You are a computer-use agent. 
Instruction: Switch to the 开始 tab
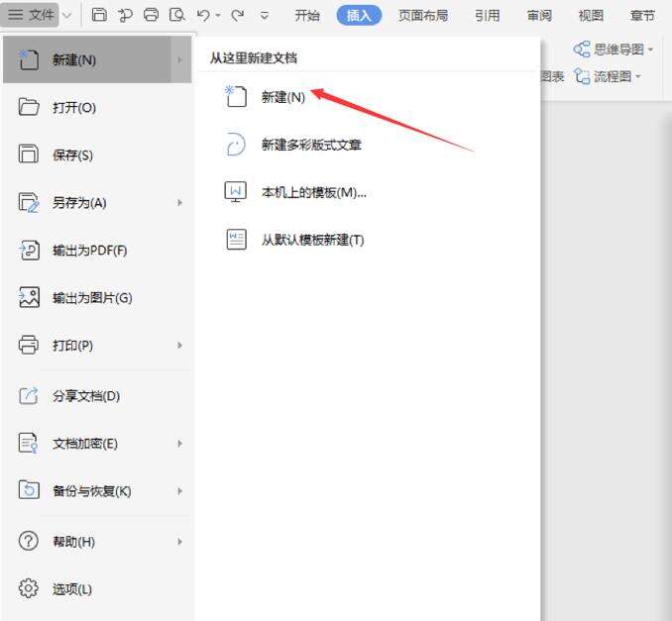pos(307,16)
